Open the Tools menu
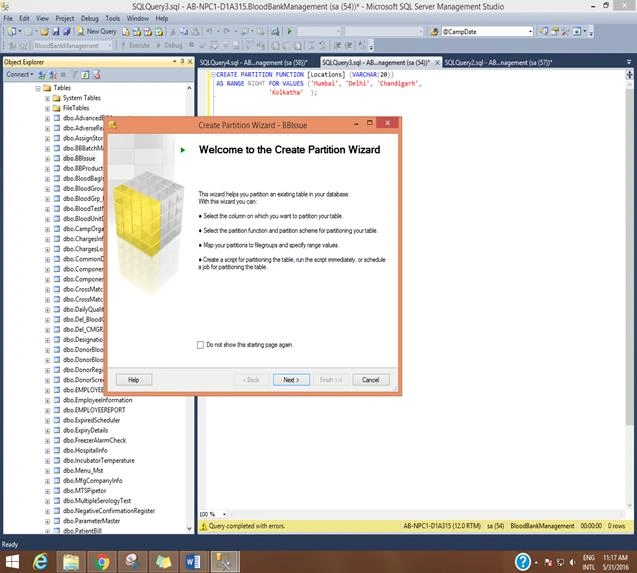This screenshot has height=573, width=637. point(113,18)
